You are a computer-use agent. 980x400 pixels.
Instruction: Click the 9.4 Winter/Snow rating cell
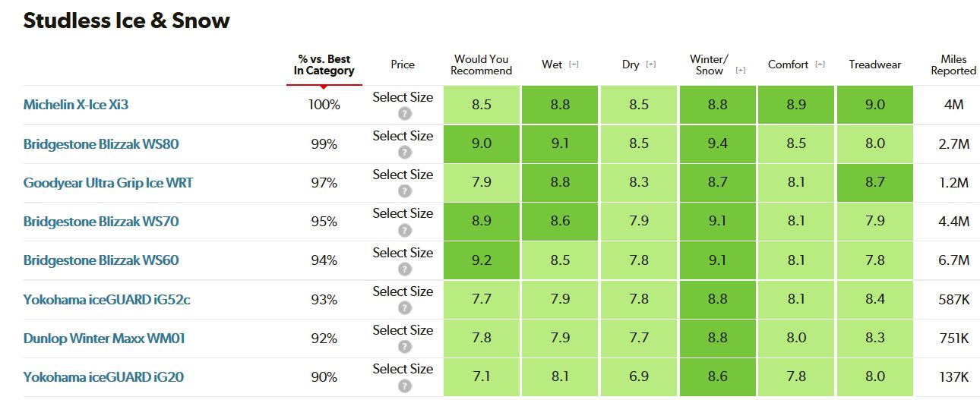coord(718,143)
